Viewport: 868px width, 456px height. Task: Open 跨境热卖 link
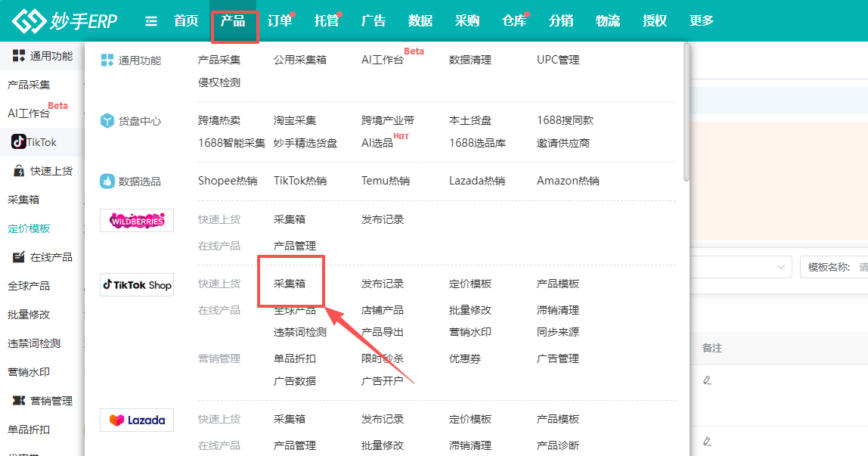pyautogui.click(x=219, y=120)
